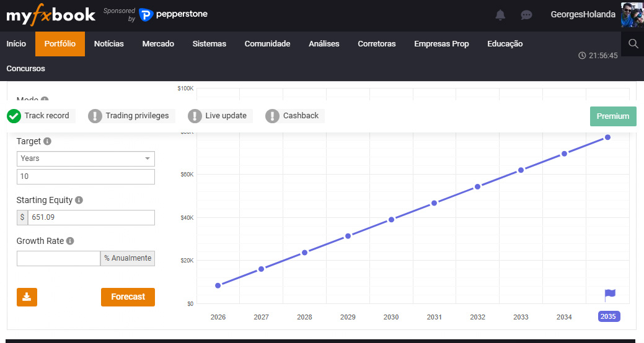Image resolution: width=644 pixels, height=343 pixels.
Task: Click the search magnifier icon
Action: 633,43
